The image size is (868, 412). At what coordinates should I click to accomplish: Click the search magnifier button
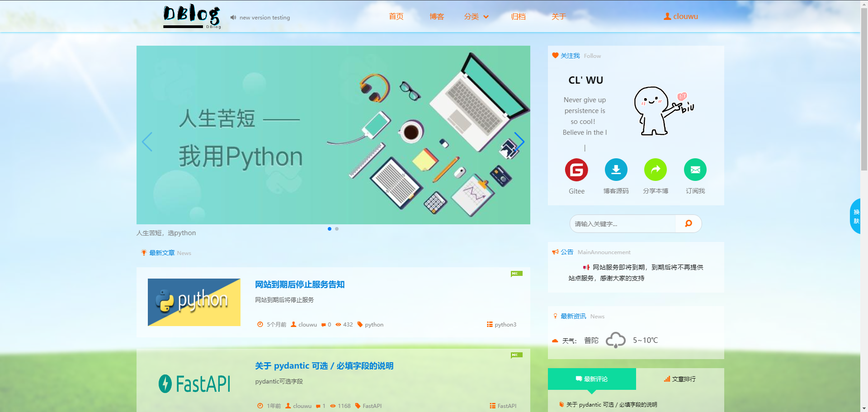click(x=688, y=223)
